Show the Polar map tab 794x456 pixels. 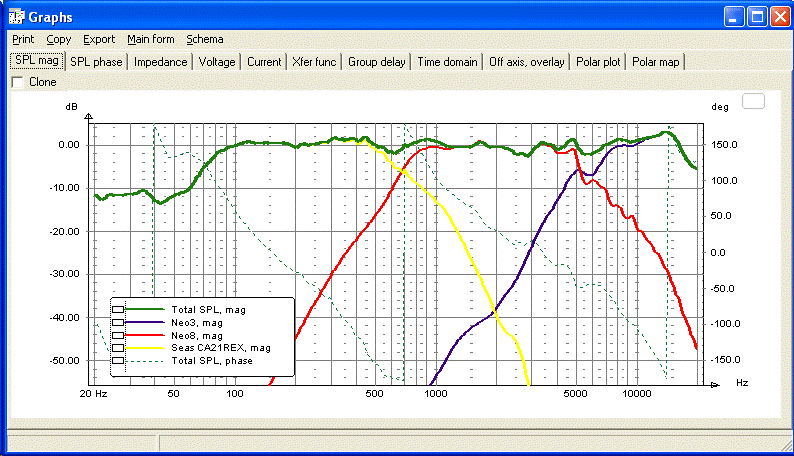pos(655,62)
